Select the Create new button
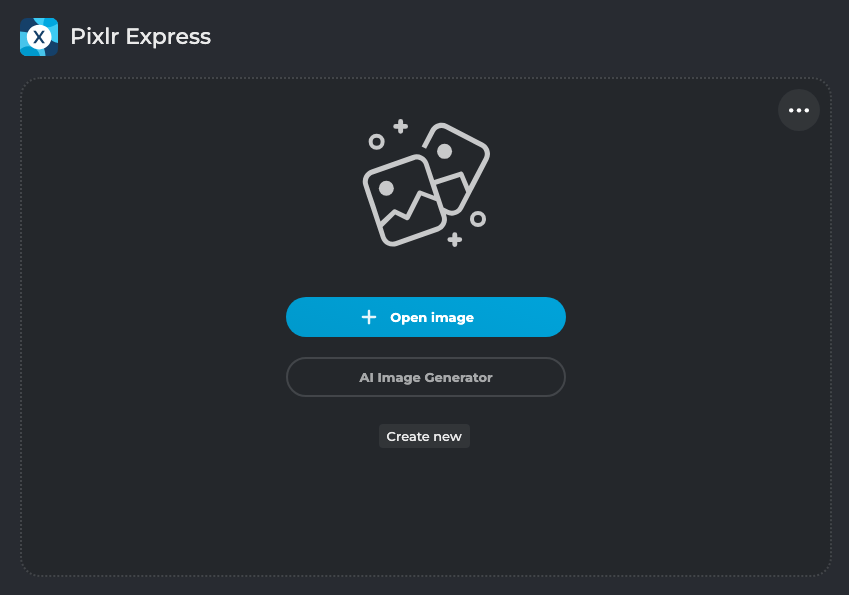This screenshot has height=595, width=849. click(424, 436)
